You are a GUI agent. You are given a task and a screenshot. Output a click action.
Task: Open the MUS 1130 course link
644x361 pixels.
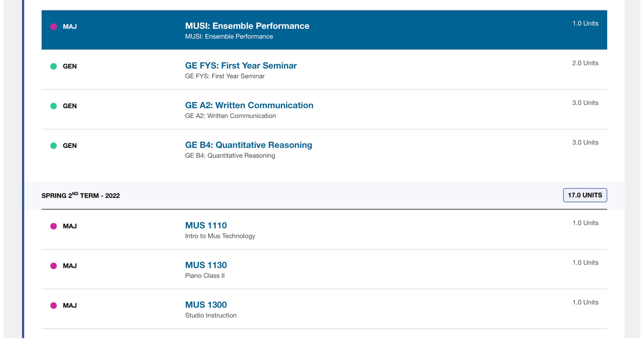point(206,265)
